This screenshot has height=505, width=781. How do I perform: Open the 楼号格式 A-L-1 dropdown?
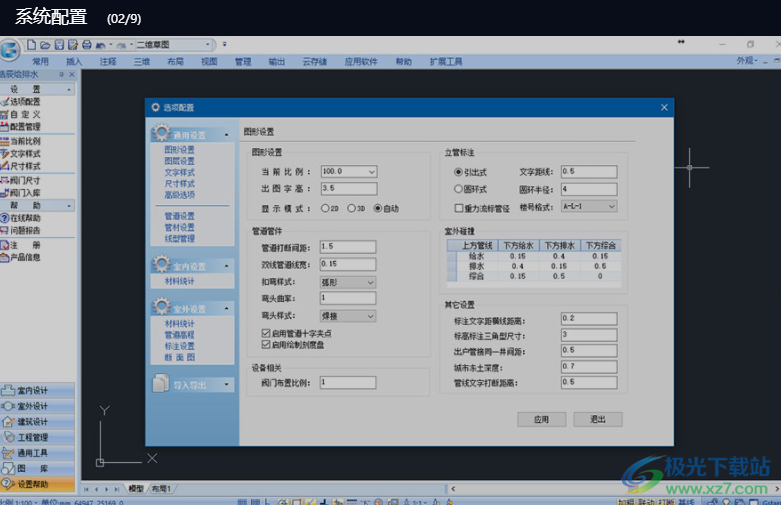tap(611, 206)
